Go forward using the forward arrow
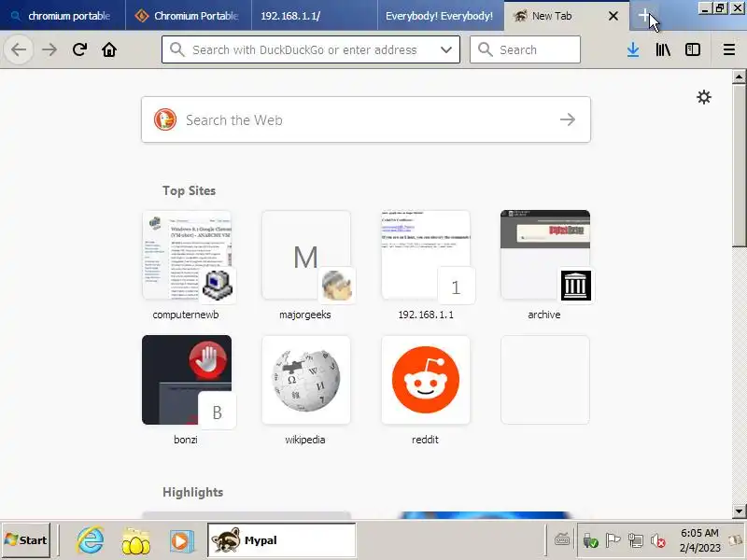747x560 pixels. point(49,49)
